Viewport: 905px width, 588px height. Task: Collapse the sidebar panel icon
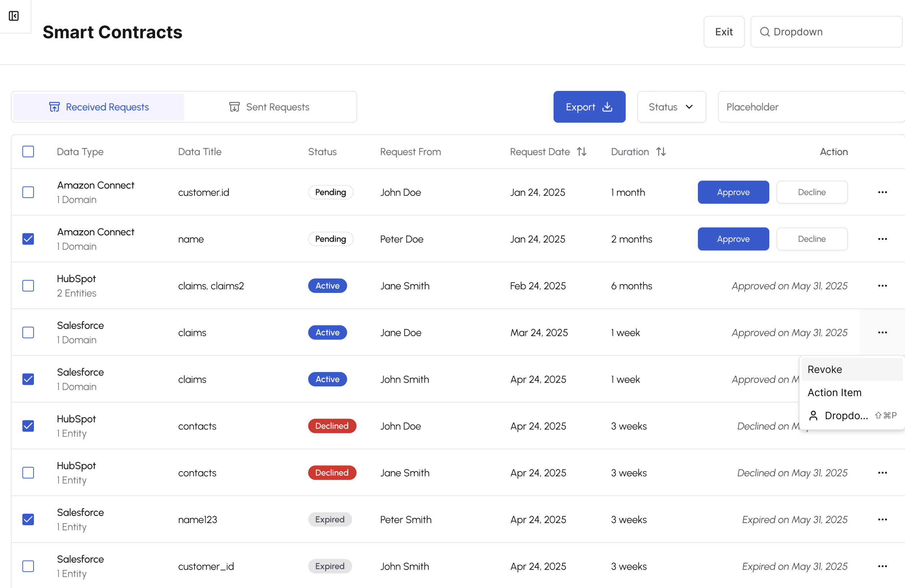tap(14, 16)
